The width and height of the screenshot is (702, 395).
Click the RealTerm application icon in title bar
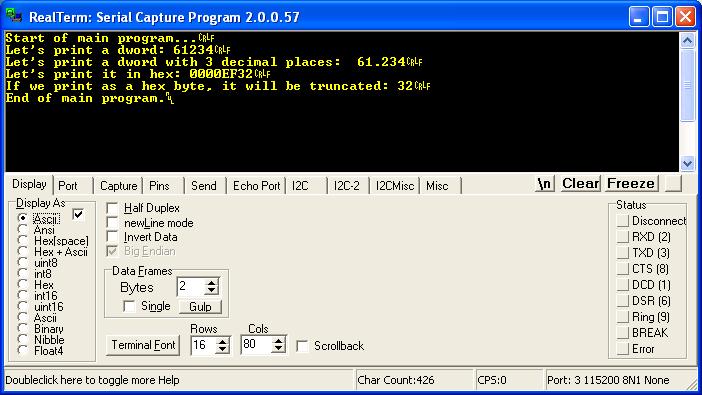pyautogui.click(x=14, y=16)
